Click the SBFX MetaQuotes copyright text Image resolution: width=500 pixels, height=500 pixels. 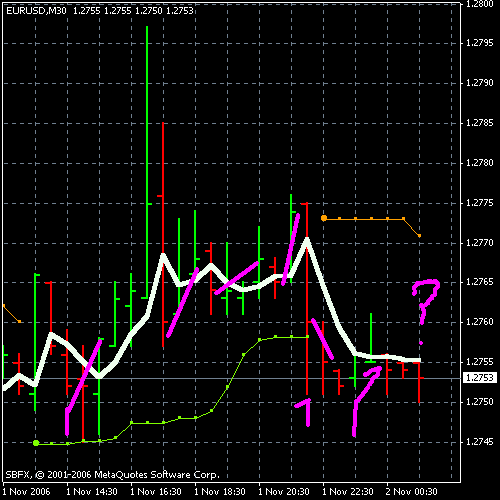coord(113,475)
